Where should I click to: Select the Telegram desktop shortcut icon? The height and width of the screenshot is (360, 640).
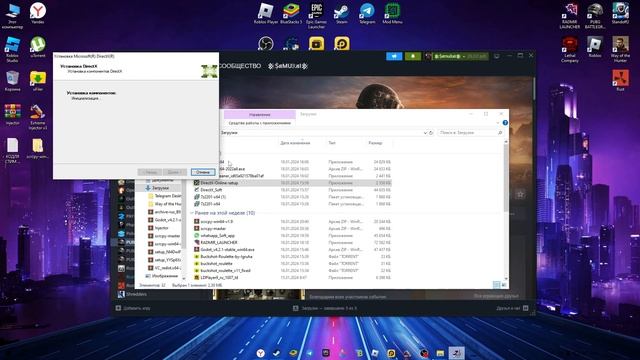click(367, 13)
